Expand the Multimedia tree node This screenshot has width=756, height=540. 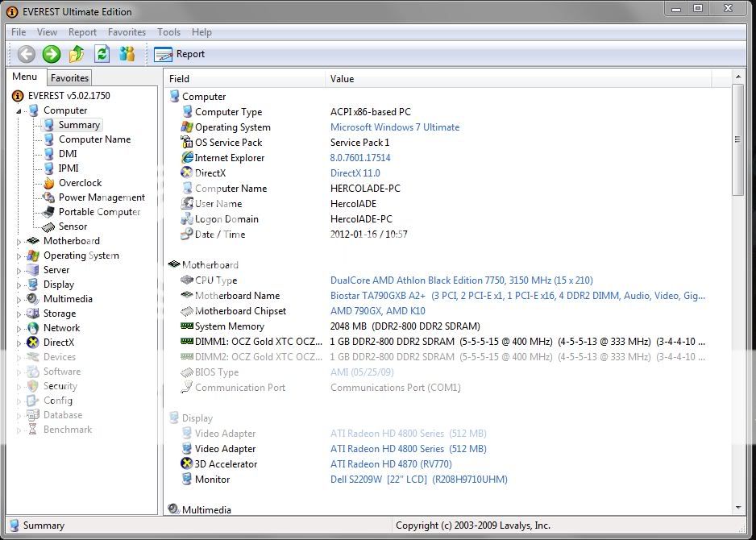19,299
